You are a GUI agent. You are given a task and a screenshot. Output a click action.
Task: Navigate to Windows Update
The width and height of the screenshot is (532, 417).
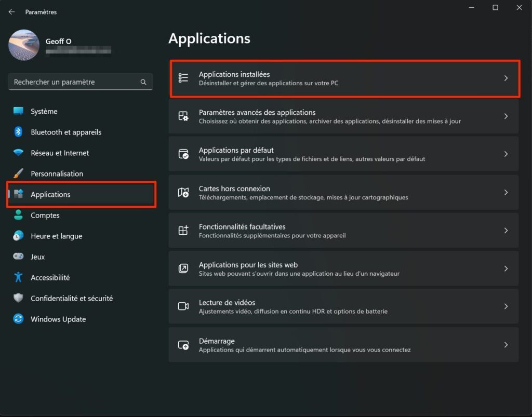click(x=81, y=319)
